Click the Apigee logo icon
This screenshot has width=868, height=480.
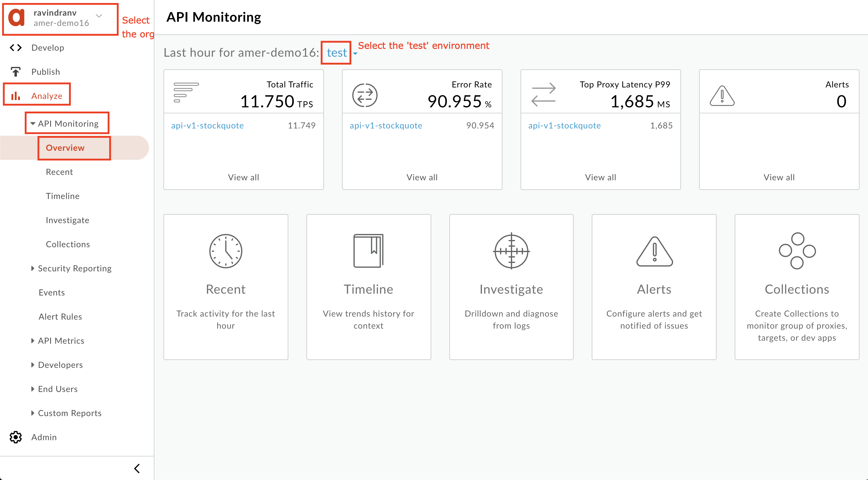(x=17, y=17)
